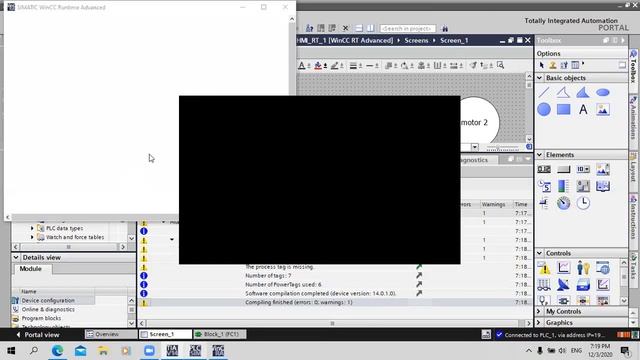640x360 pixels.
Task: Select the Slider element in Elements
Action: click(x=544, y=203)
